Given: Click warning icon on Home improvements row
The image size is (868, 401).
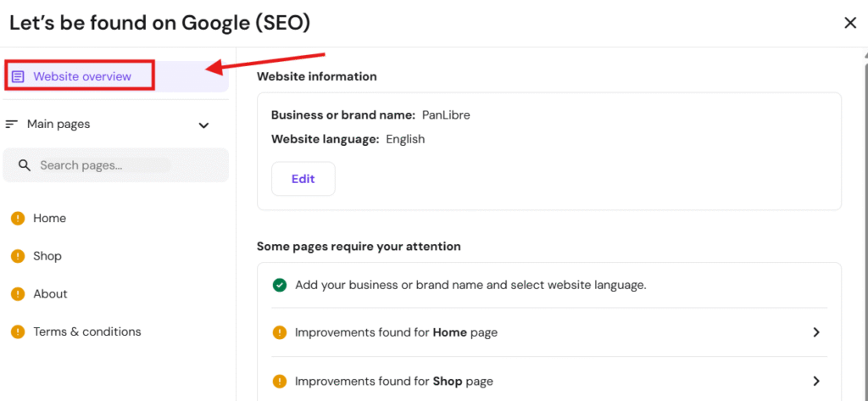Looking at the screenshot, I should coord(280,333).
